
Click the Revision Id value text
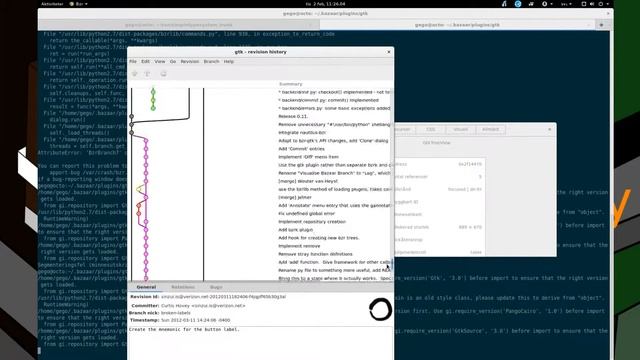point(223,297)
